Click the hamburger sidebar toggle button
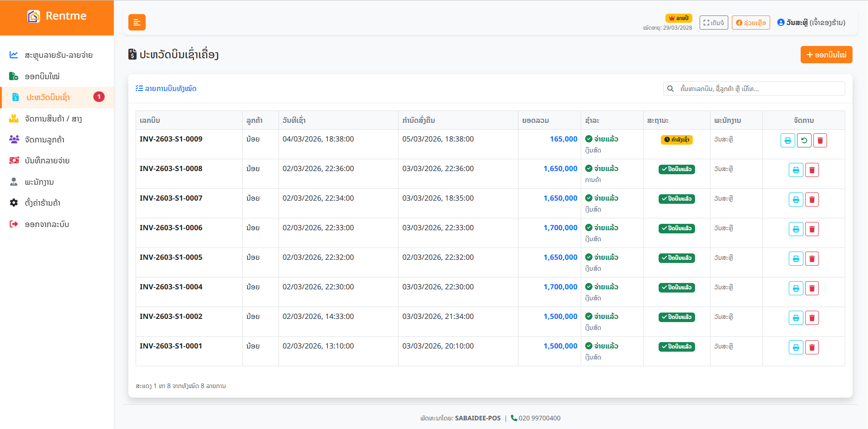 click(x=137, y=22)
